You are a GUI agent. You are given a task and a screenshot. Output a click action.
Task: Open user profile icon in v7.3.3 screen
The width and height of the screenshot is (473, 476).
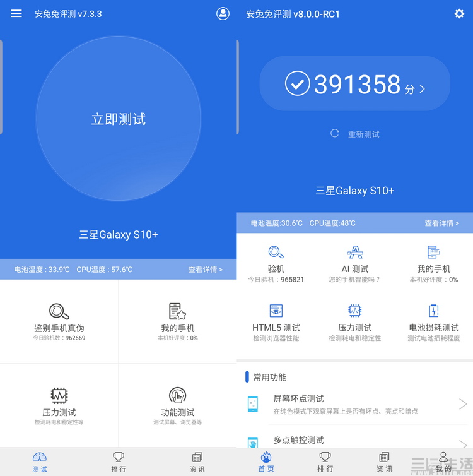coord(223,14)
